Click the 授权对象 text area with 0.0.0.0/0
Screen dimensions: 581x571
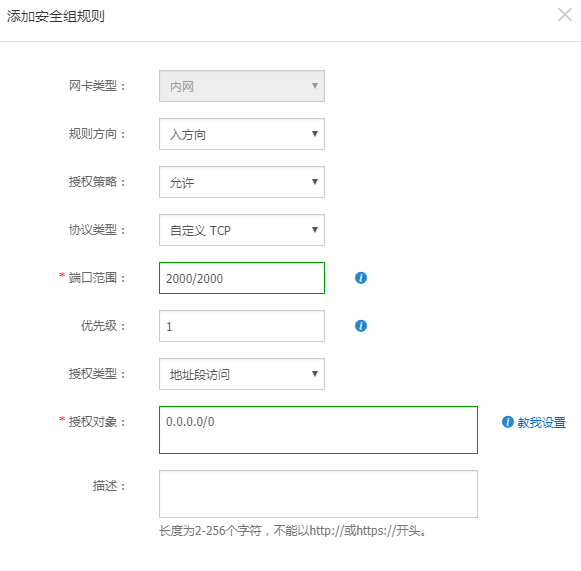[x=318, y=430]
